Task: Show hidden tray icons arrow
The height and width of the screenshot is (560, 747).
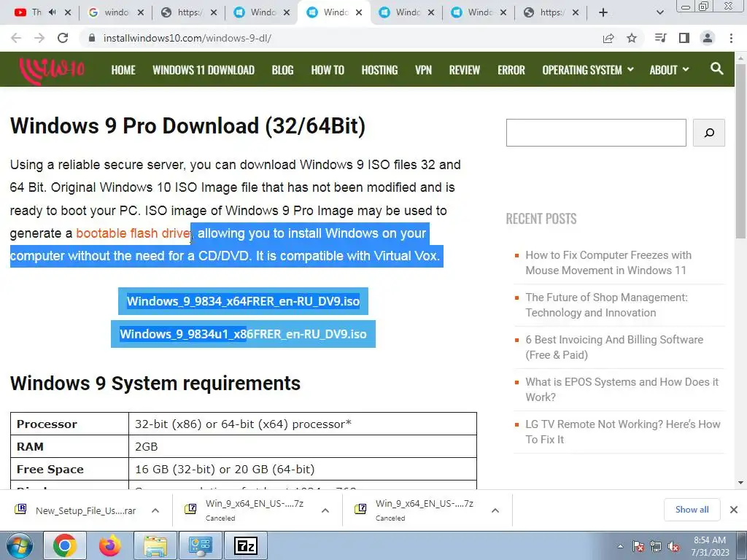Action: coord(620,547)
